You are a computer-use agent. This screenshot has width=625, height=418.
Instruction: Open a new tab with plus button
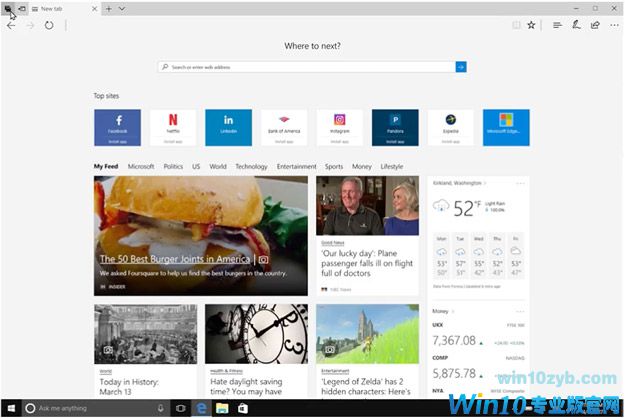108,9
